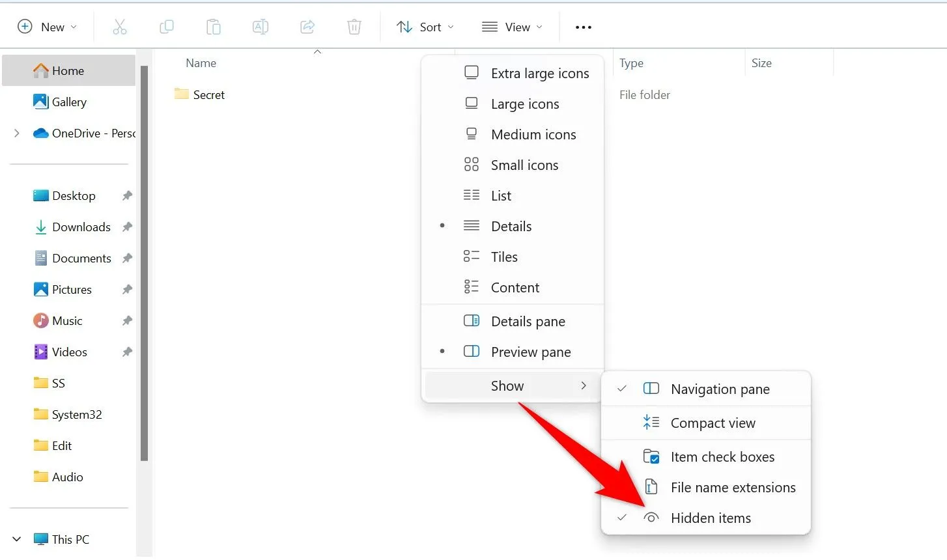
Task: Switch to Tiles view mode
Action: tap(504, 257)
